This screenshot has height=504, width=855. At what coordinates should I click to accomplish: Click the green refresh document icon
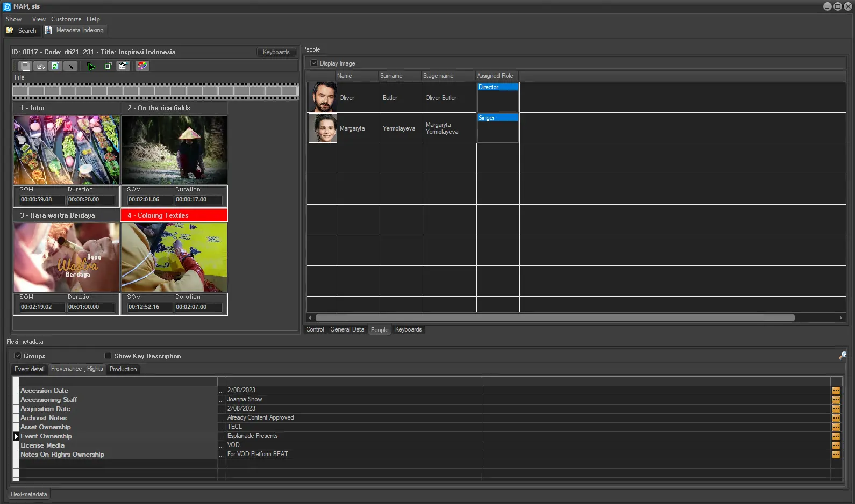tap(55, 66)
